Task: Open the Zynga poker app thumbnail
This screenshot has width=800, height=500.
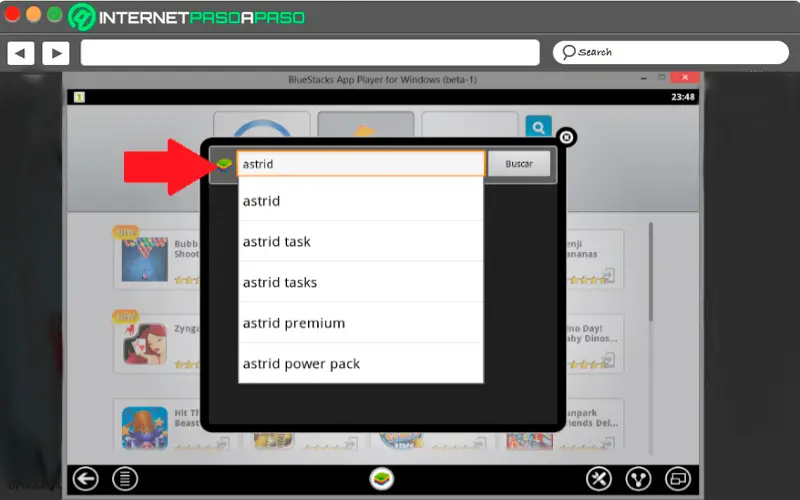Action: [145, 343]
